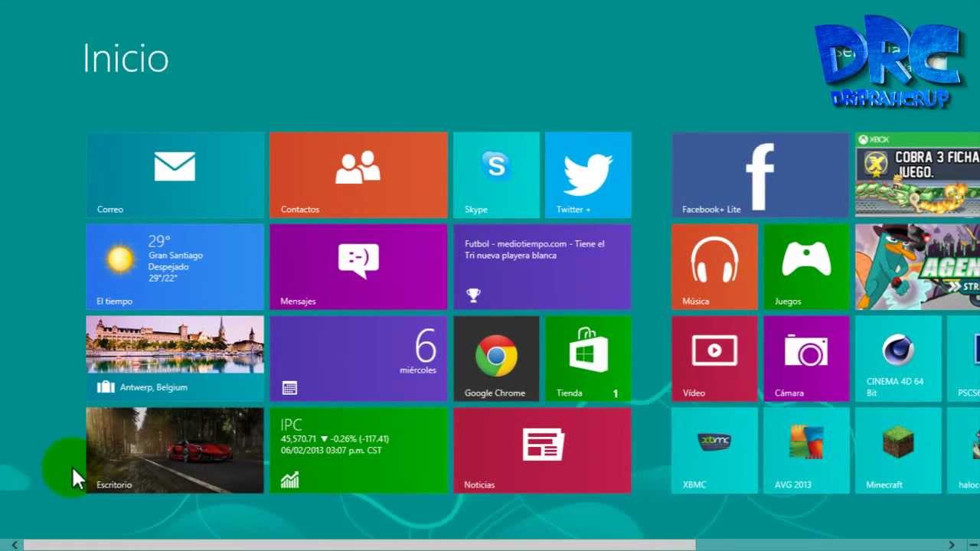Viewport: 980px width, 551px height.
Task: Open the Música headphones tile
Action: tap(715, 267)
